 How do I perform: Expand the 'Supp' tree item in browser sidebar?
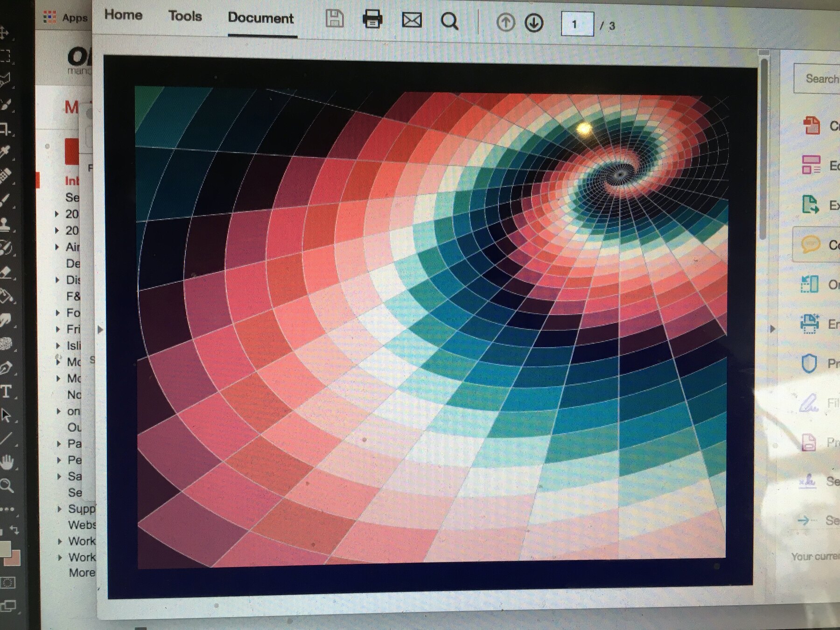coord(59,509)
